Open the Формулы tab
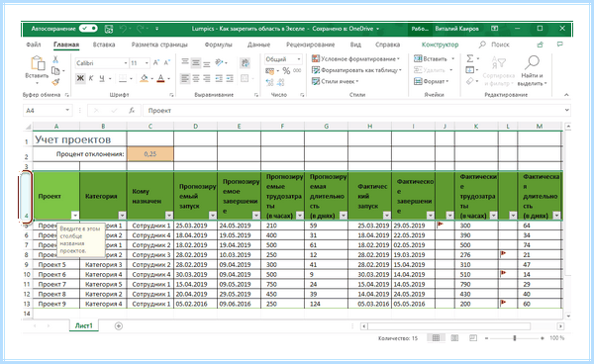 click(x=218, y=45)
